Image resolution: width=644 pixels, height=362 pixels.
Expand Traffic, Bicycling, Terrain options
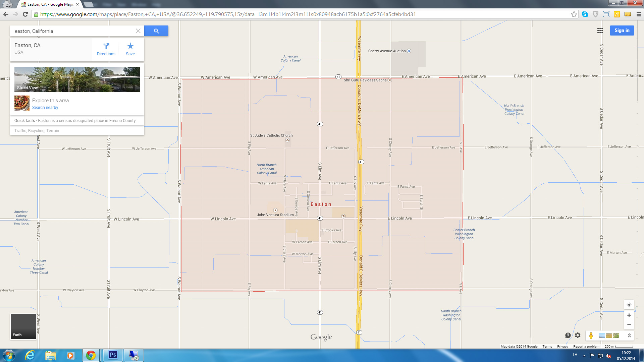point(37,131)
